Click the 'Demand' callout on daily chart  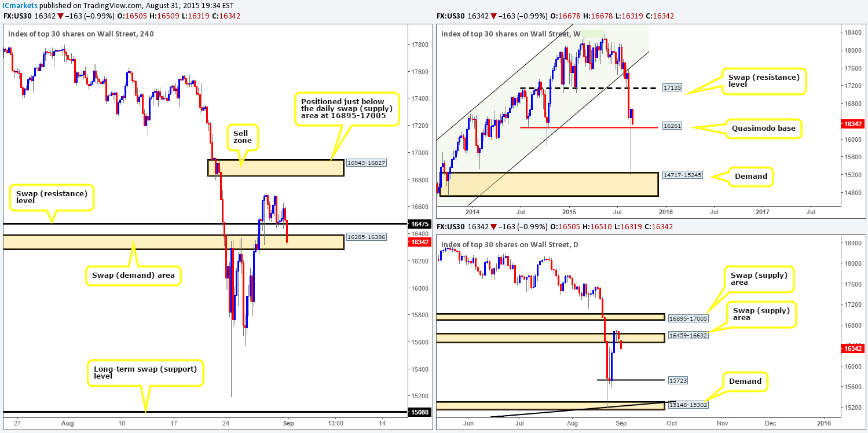click(x=746, y=381)
